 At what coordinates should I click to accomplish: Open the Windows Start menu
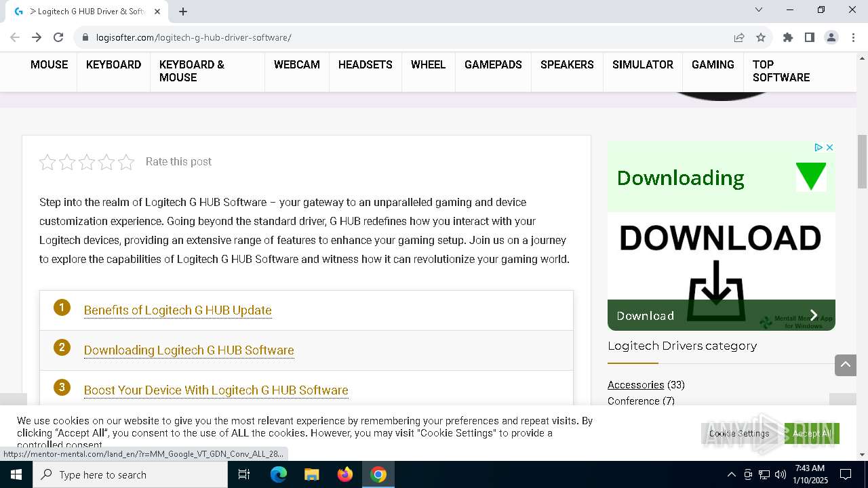tap(16, 474)
